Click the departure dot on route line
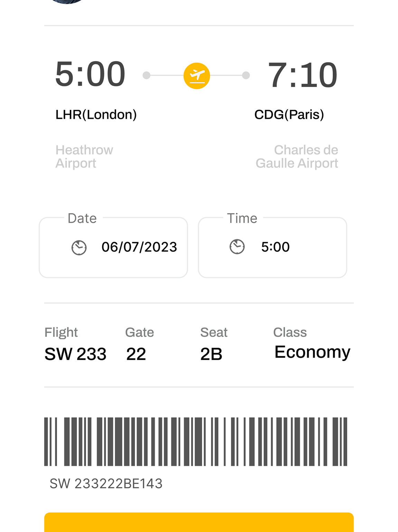The height and width of the screenshot is (532, 398). (x=146, y=75)
